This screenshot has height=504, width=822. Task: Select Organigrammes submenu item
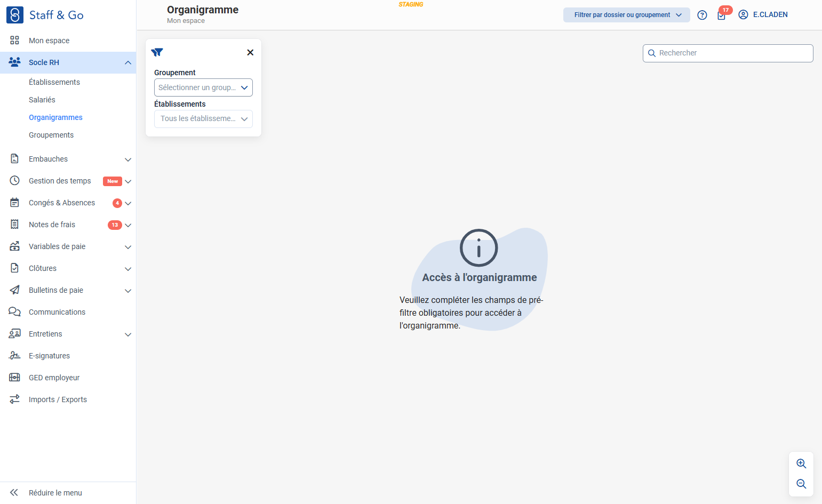click(55, 117)
